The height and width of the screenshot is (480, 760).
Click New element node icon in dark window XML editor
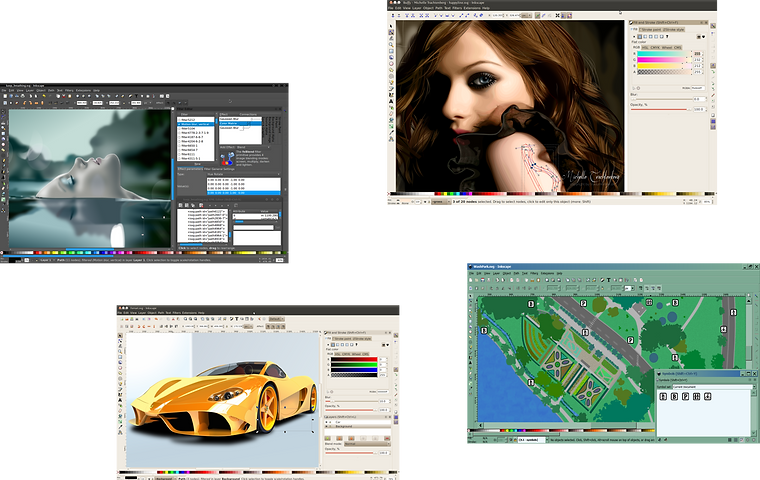180,205
